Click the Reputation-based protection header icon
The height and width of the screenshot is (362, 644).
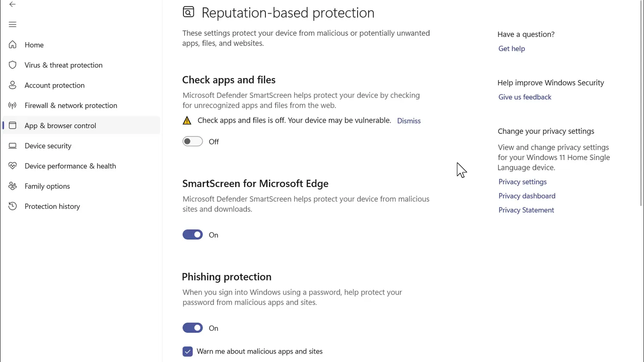pyautogui.click(x=188, y=12)
